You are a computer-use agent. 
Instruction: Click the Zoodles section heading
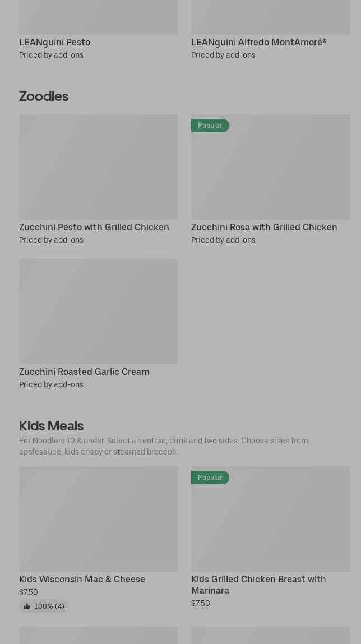point(44,96)
